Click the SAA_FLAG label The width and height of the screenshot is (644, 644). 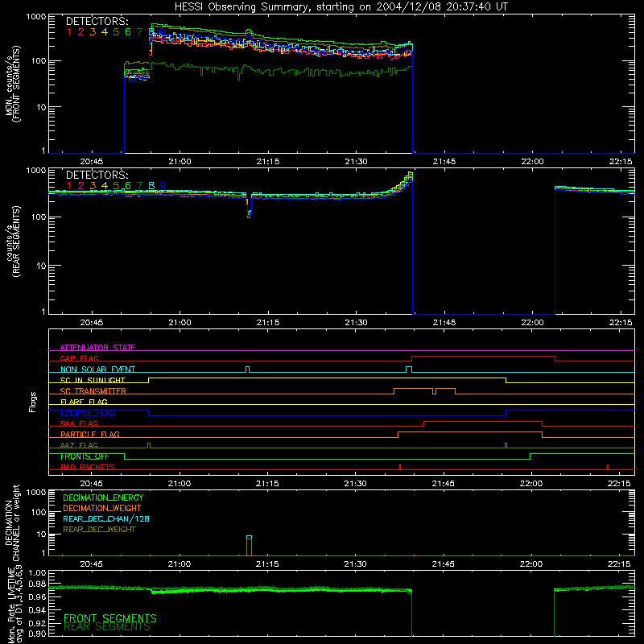79,423
